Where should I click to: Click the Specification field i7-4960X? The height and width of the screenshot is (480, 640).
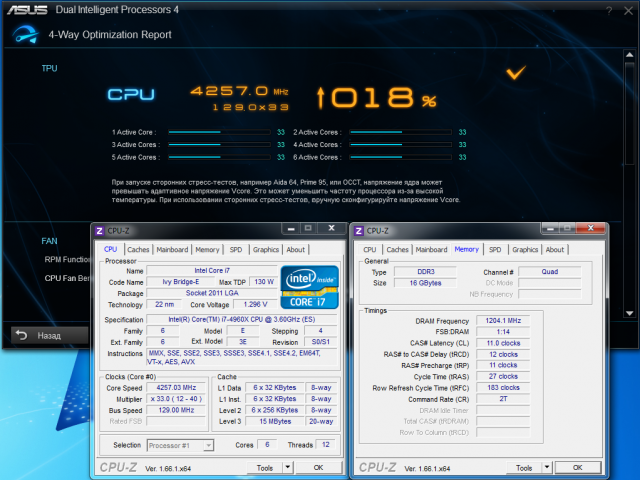coord(242,319)
